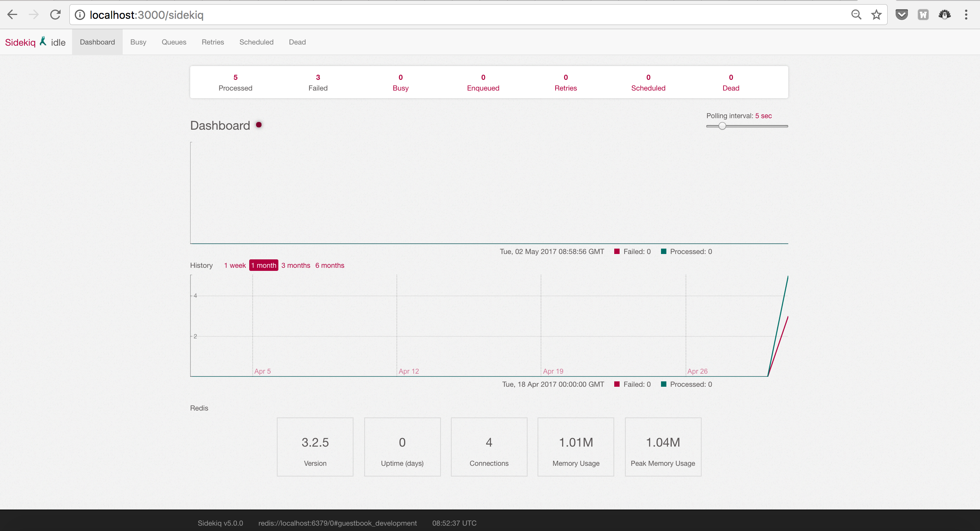Click the spiky gear extension icon
The image size is (980, 531).
tap(945, 15)
